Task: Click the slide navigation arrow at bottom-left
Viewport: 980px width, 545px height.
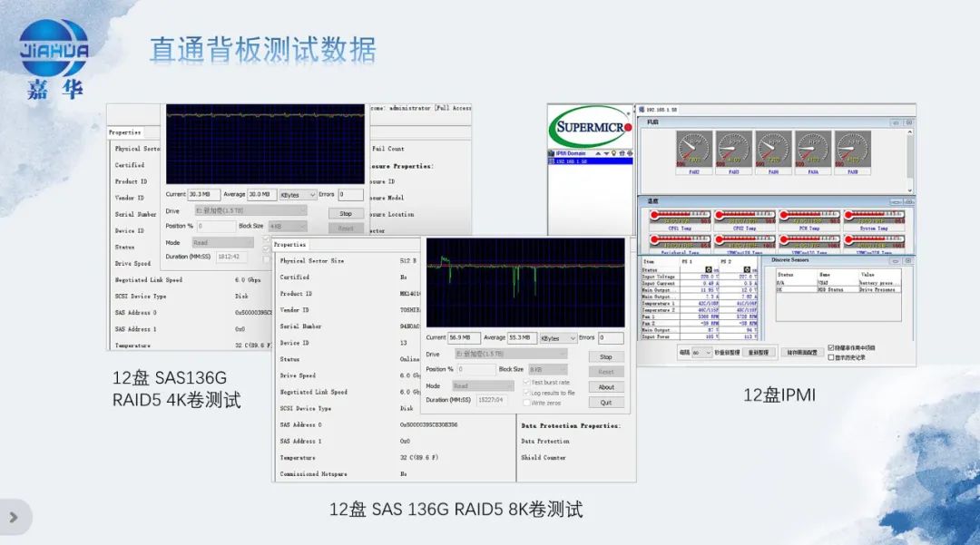Action: [14, 517]
